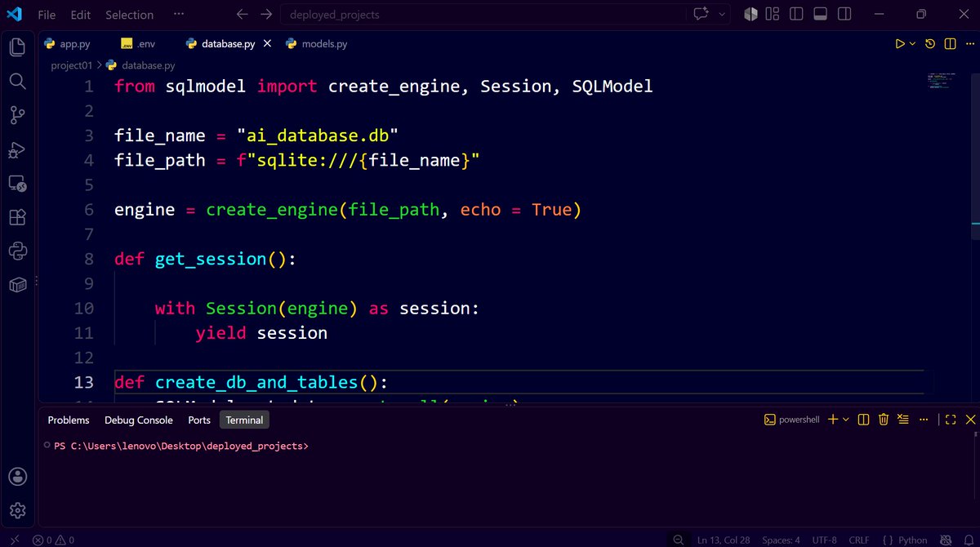Screen dimensions: 980x547
Task: Kill terminal with the trash icon
Action: click(884, 420)
